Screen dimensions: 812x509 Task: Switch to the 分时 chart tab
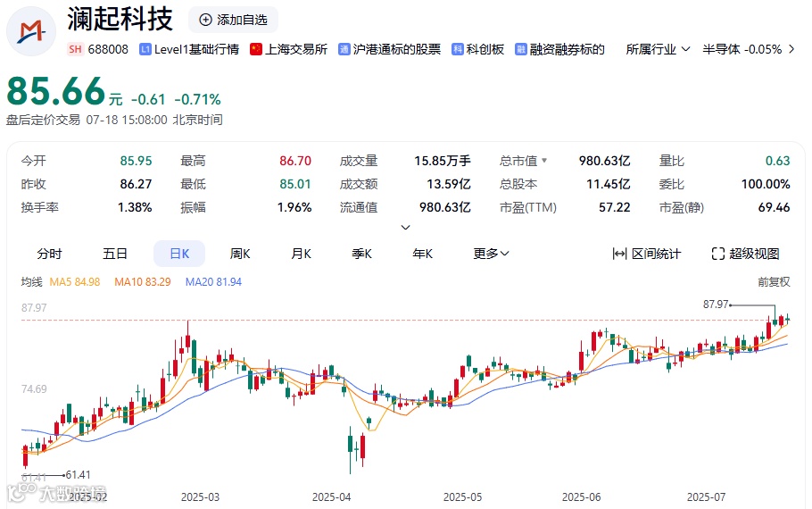49,254
